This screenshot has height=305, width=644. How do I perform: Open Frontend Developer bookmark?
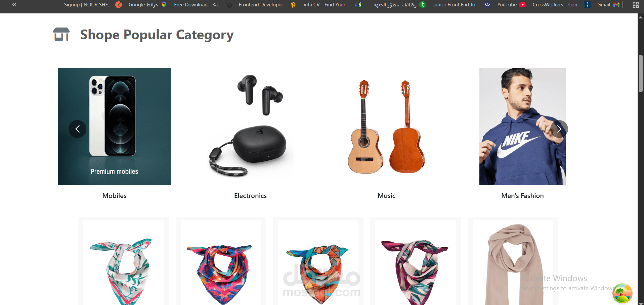(x=267, y=5)
